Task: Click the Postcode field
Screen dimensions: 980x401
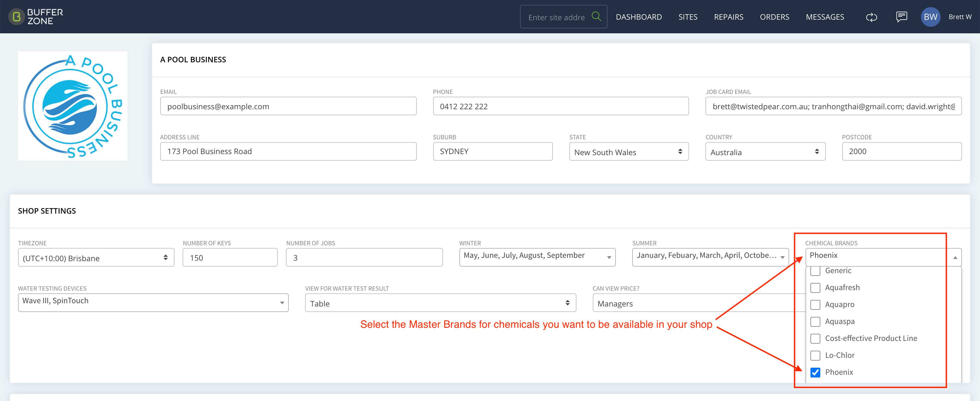Action: (901, 151)
